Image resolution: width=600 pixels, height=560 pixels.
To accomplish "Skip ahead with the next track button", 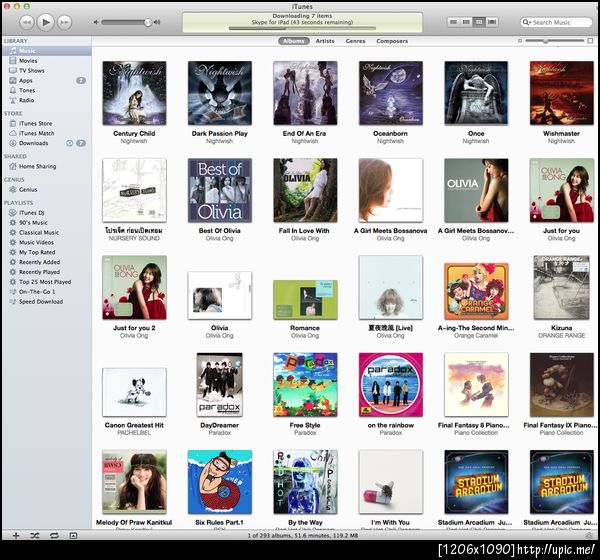I will tap(64, 22).
